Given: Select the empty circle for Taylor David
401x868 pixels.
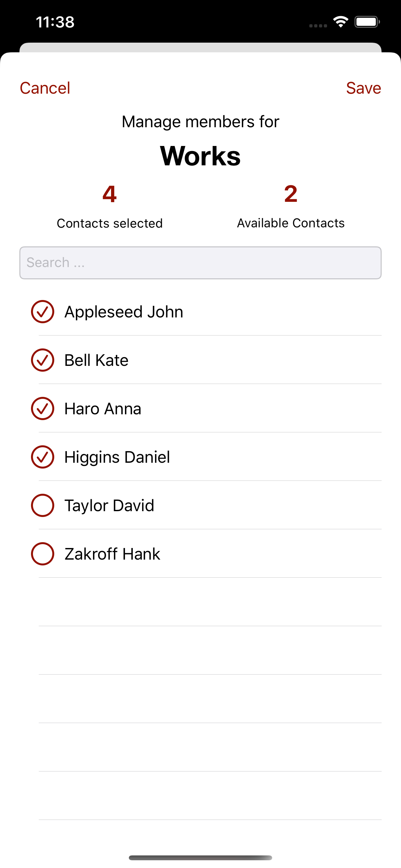Looking at the screenshot, I should 43,505.
